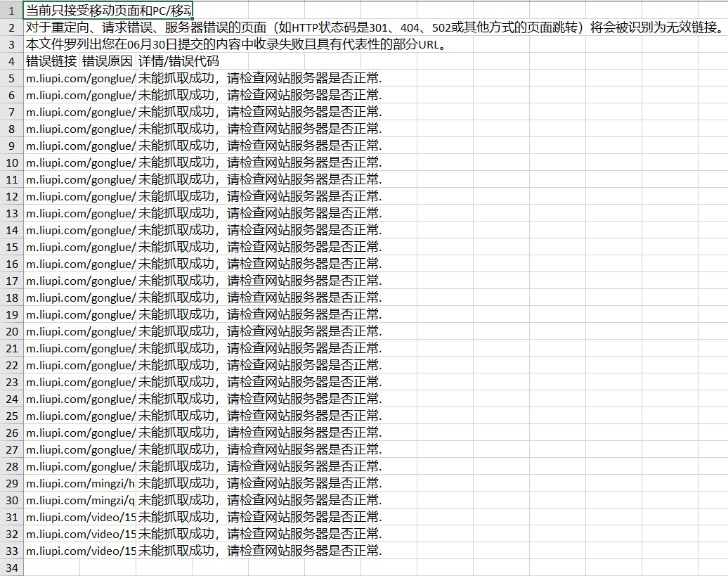Click m.liupi.com/video/15 cell in row 31
Image resolution: width=728 pixels, height=576 pixels.
(80, 516)
